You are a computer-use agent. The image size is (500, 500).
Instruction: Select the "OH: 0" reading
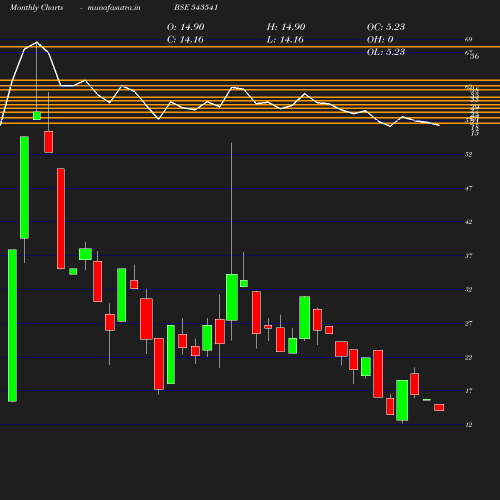pos(380,39)
